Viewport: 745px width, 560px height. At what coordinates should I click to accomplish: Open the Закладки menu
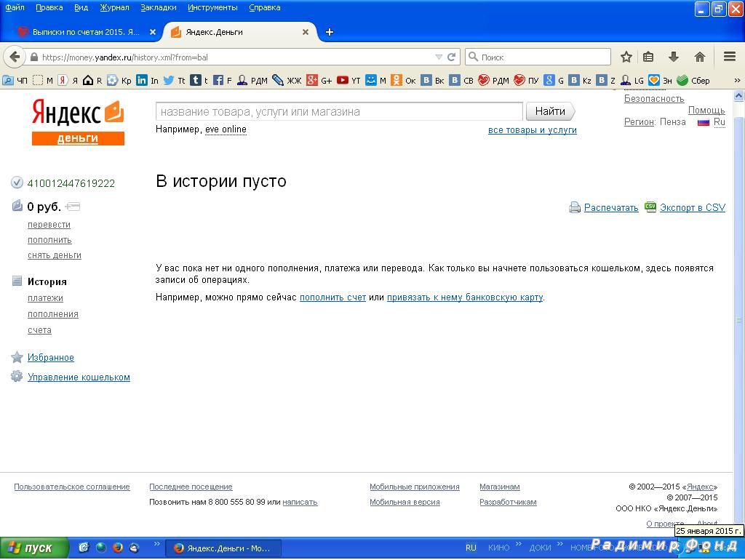point(159,7)
